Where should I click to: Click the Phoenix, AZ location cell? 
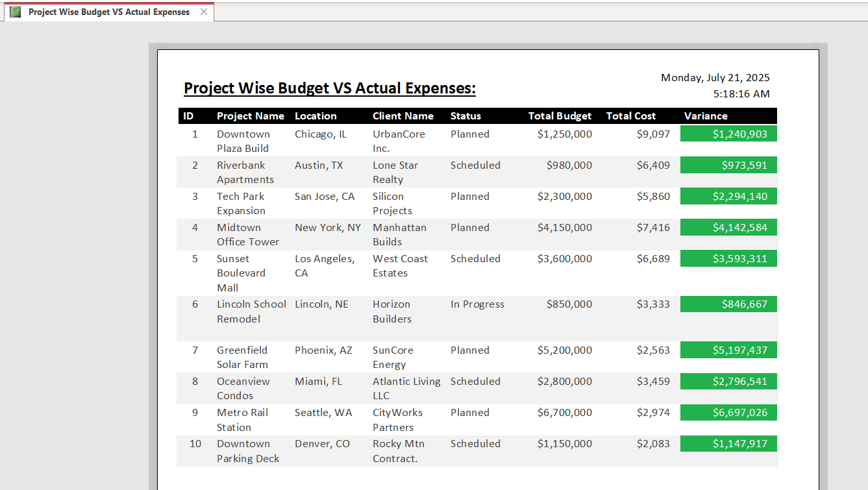(323, 350)
